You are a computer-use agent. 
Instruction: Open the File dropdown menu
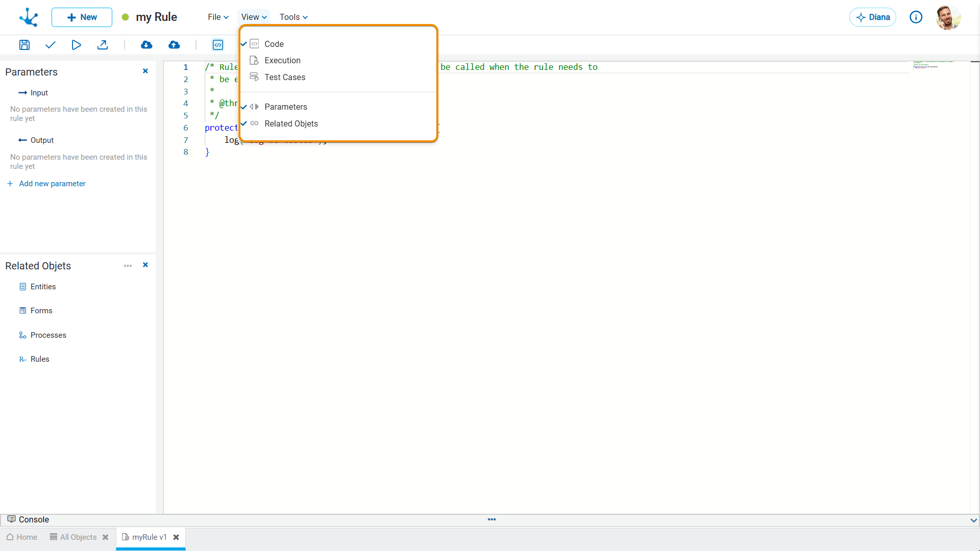point(218,17)
